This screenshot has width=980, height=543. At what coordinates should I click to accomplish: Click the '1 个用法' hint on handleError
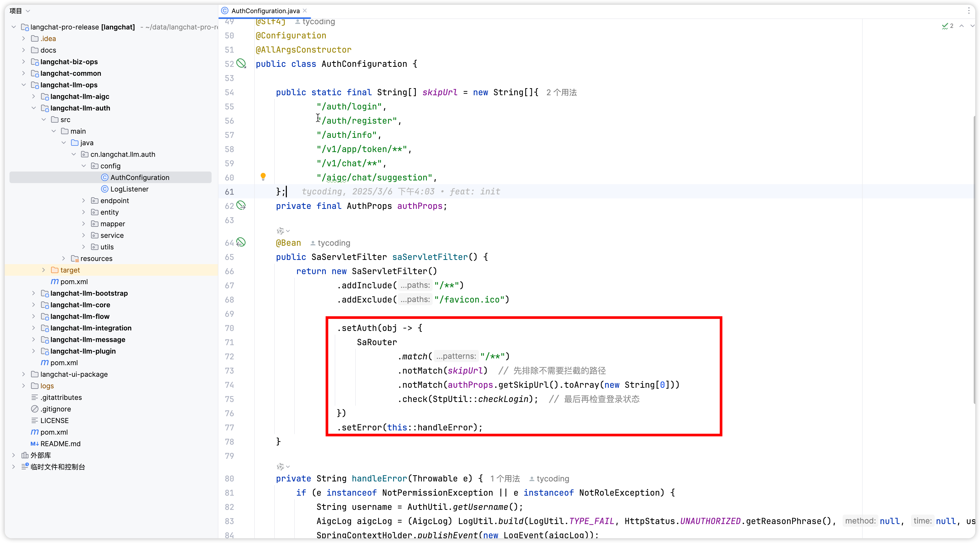505,478
